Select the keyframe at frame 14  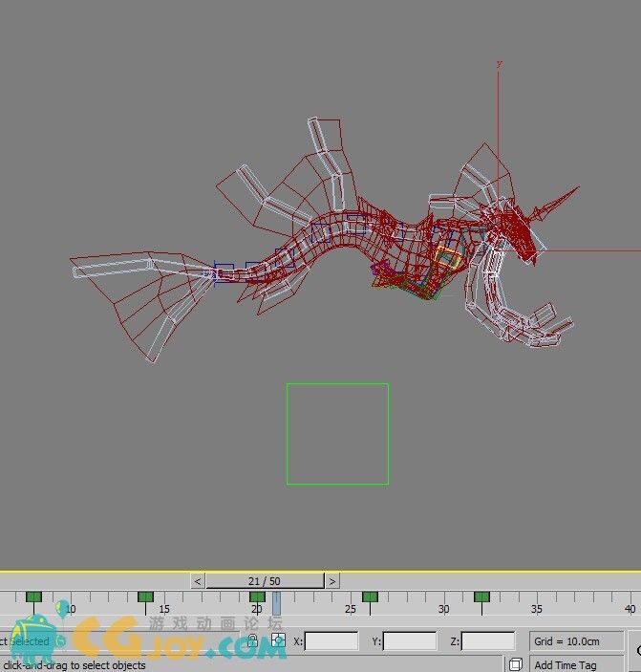tap(145, 597)
